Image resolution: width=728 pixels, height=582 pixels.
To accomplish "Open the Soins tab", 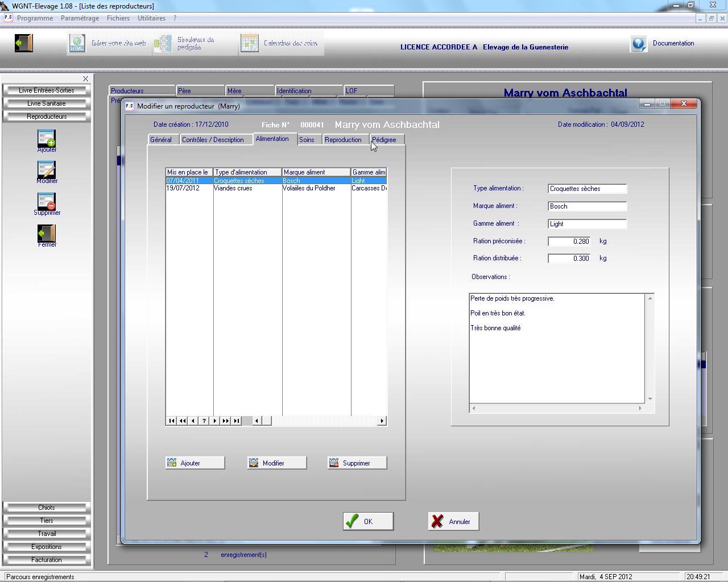I will coord(307,140).
